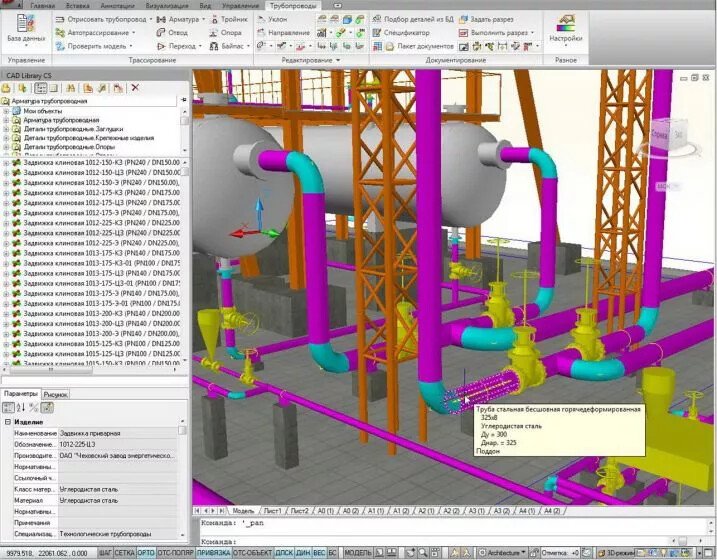
Task: Click the red X delete icon in CAD Library
Action: coord(135,88)
